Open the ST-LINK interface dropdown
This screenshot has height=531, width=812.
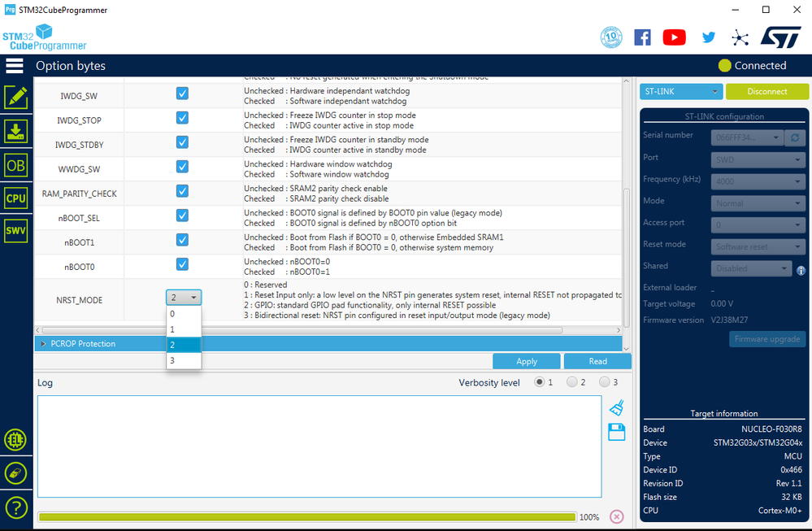[x=680, y=91]
